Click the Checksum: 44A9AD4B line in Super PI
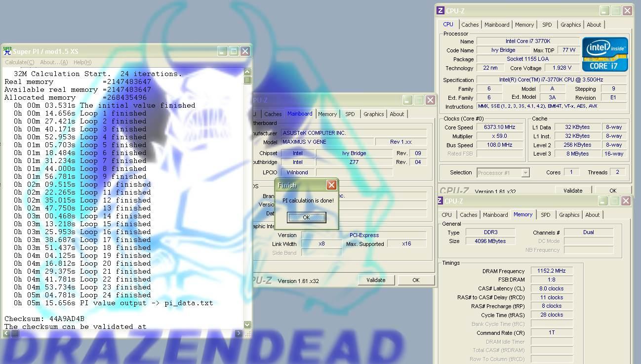The image size is (641, 364). click(x=44, y=319)
